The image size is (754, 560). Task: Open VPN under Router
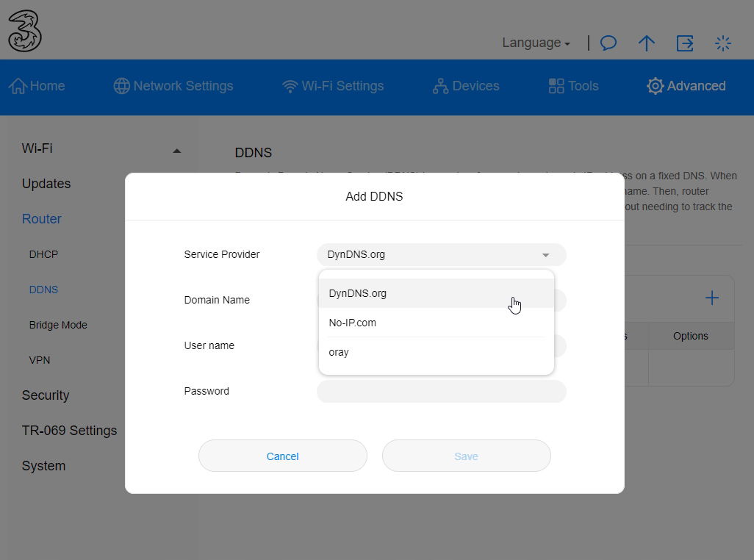[40, 360]
